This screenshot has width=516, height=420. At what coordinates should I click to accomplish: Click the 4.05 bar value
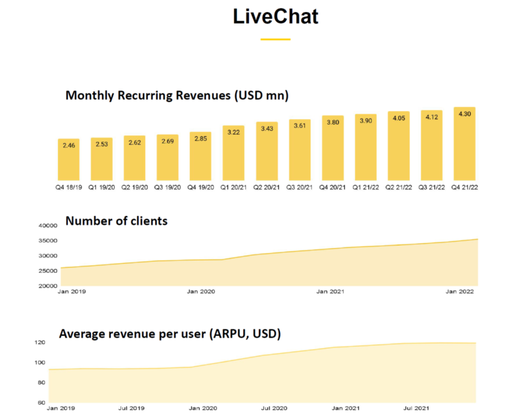399,118
